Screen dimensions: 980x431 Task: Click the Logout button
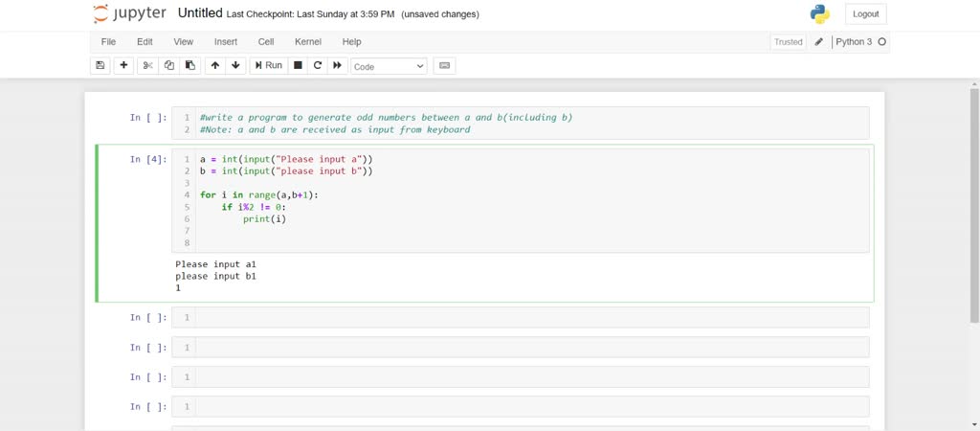point(865,14)
